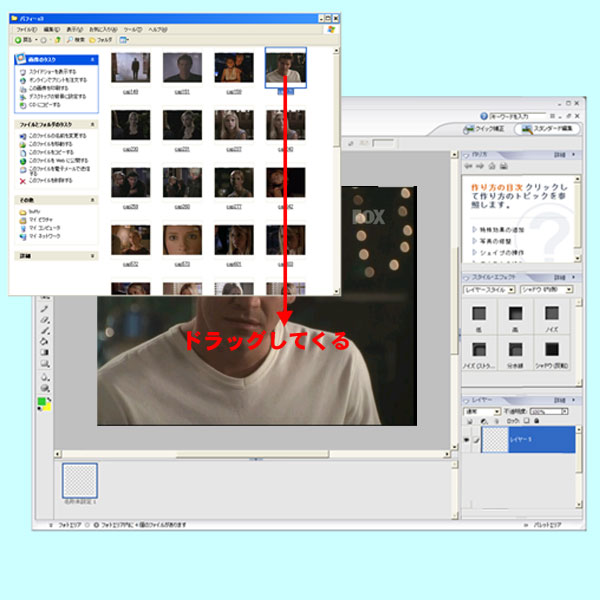The image size is (600, 600).
Task: Select the close-up woman's face thumbnail
Action: coord(182,240)
